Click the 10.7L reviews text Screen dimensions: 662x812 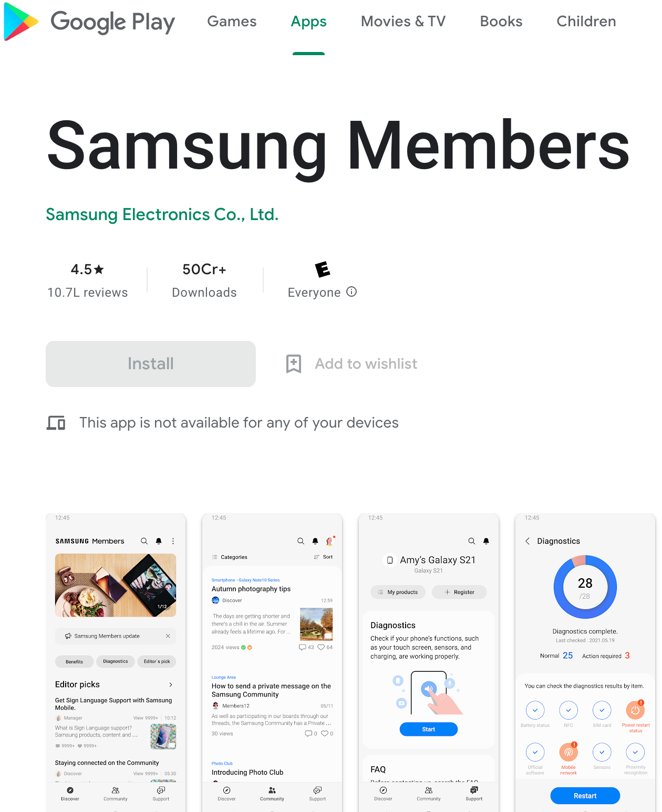[x=88, y=293]
